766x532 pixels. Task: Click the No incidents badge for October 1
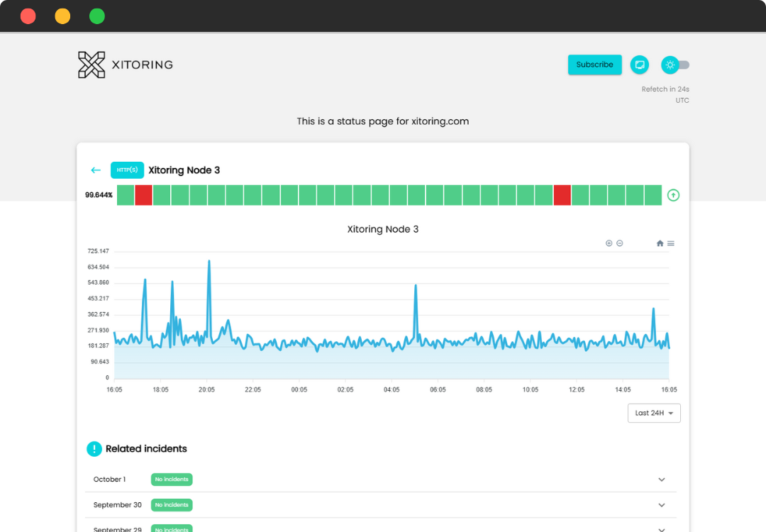pos(172,480)
